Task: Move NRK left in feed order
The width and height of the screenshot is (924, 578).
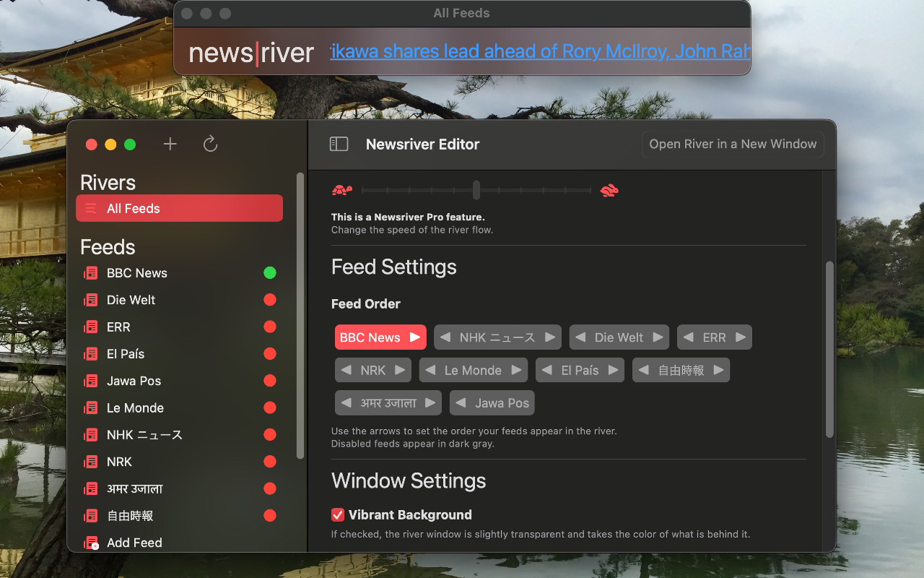Action: coord(346,370)
